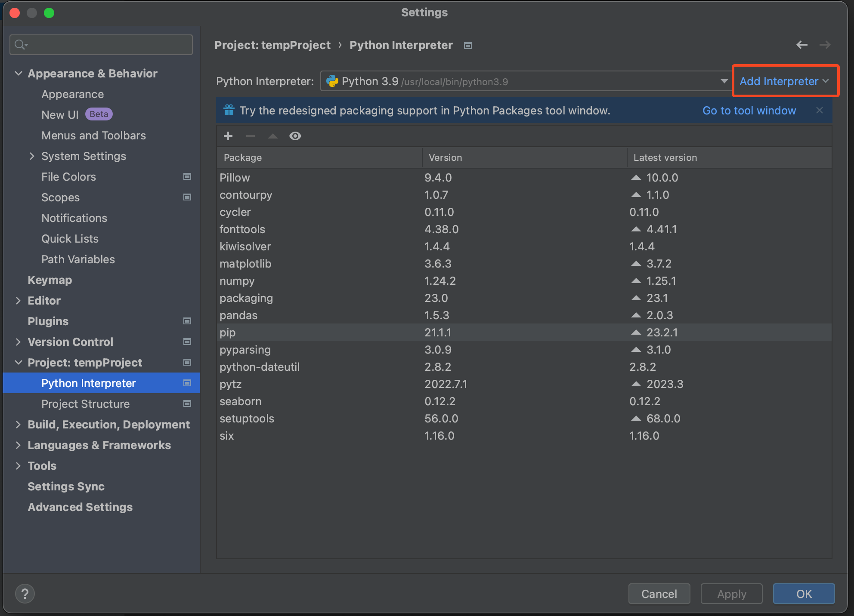Collapse Project: tempProject section
Viewport: 854px width, 616px height.
pyautogui.click(x=18, y=362)
